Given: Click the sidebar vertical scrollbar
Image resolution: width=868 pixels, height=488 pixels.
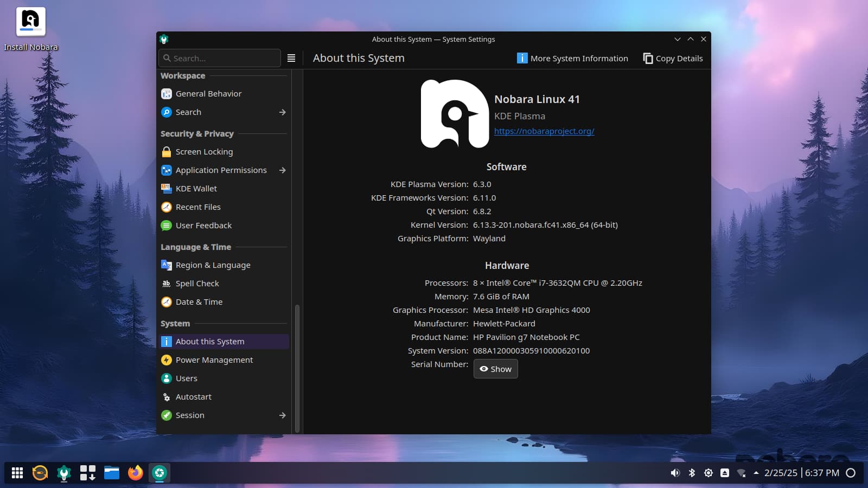Looking at the screenshot, I should (297, 369).
